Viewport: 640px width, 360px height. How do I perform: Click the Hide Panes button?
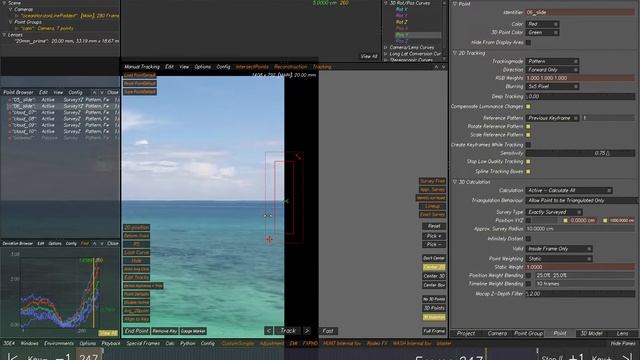click(623, 344)
